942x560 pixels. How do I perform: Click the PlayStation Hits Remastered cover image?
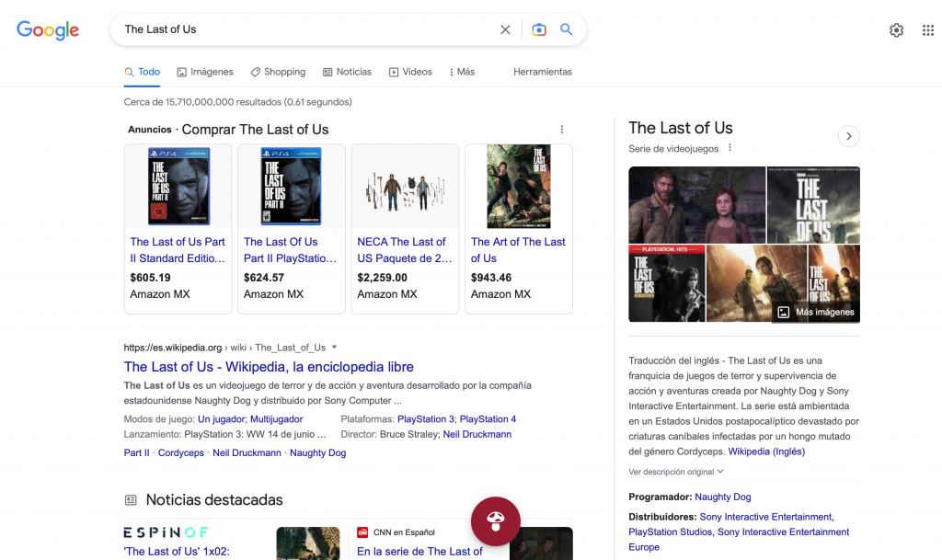[667, 283]
